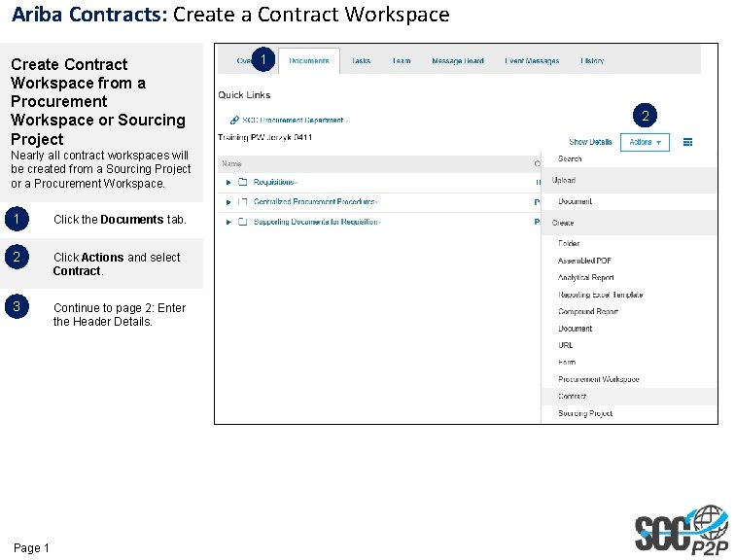Screen dimensions: 735x560
Task: Open the Event Messages tab
Action: [x=532, y=61]
